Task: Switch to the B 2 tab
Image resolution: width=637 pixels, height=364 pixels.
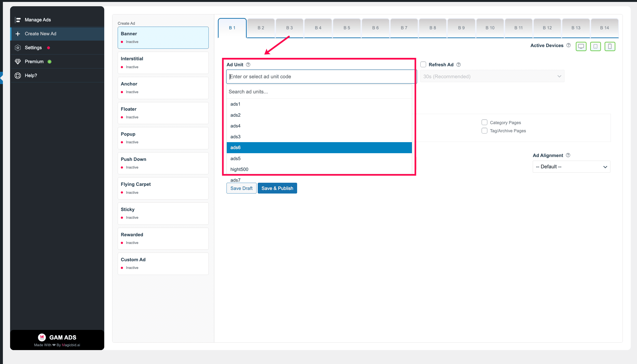Action: (x=261, y=28)
